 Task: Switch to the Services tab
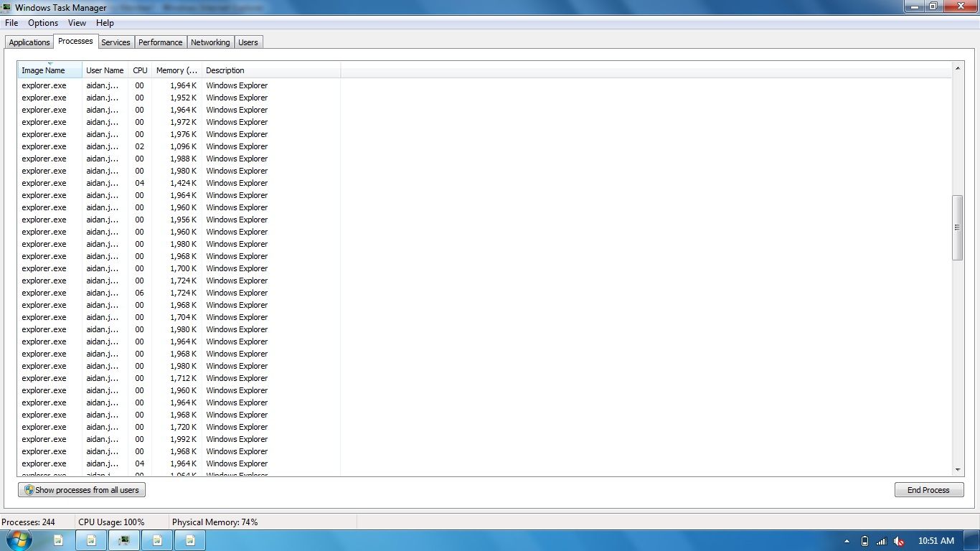(116, 42)
